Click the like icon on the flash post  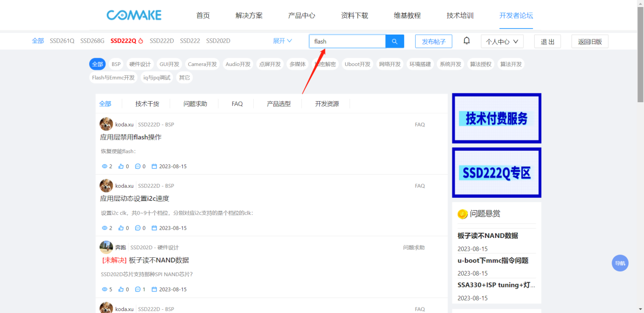tap(121, 167)
